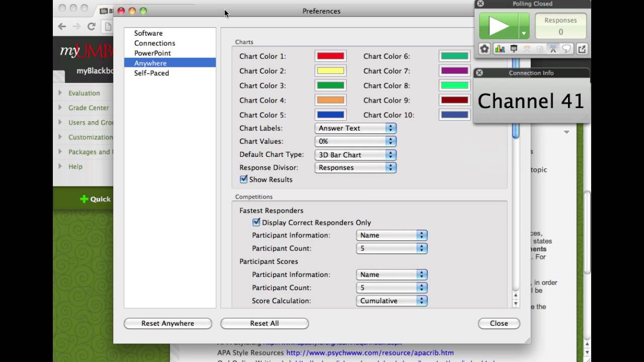Open the psychwww.com APA Style Resources link
Viewport: 644px width, 362px height.
click(x=370, y=353)
